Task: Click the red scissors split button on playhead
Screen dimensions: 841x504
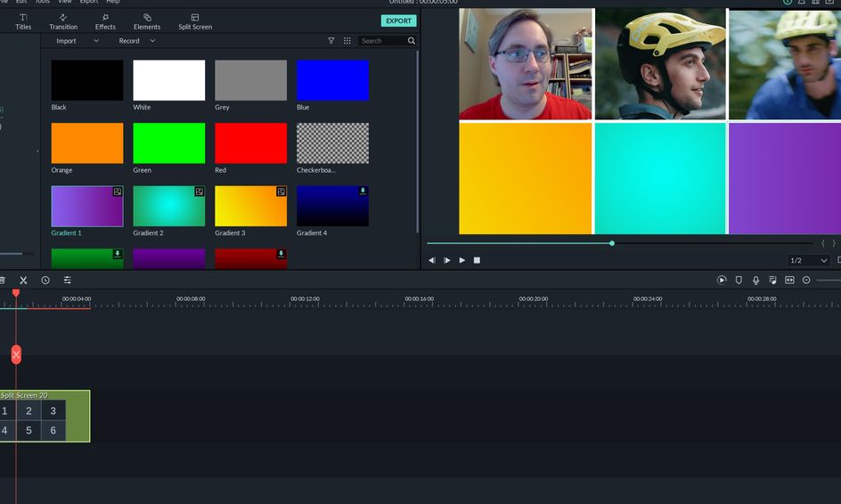Action: coord(16,354)
